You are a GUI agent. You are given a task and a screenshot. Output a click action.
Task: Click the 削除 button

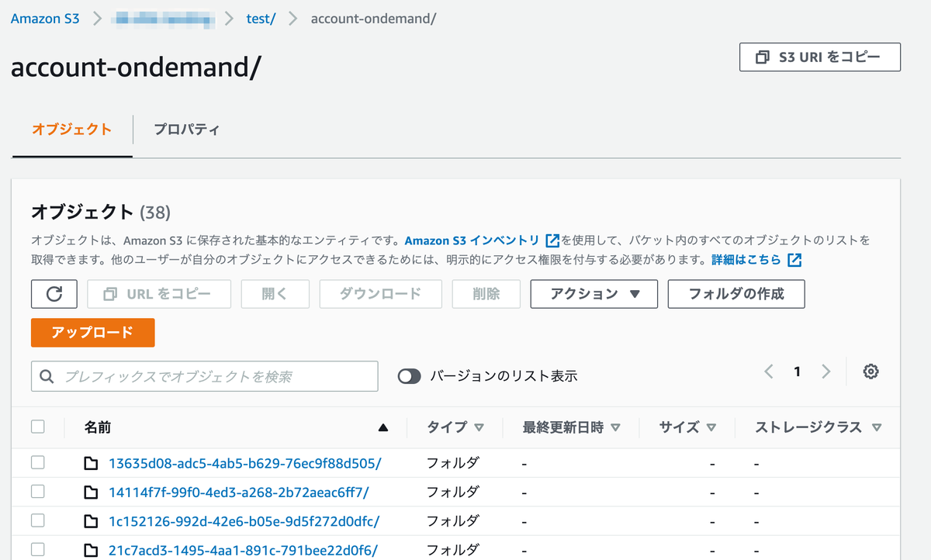tap(486, 294)
